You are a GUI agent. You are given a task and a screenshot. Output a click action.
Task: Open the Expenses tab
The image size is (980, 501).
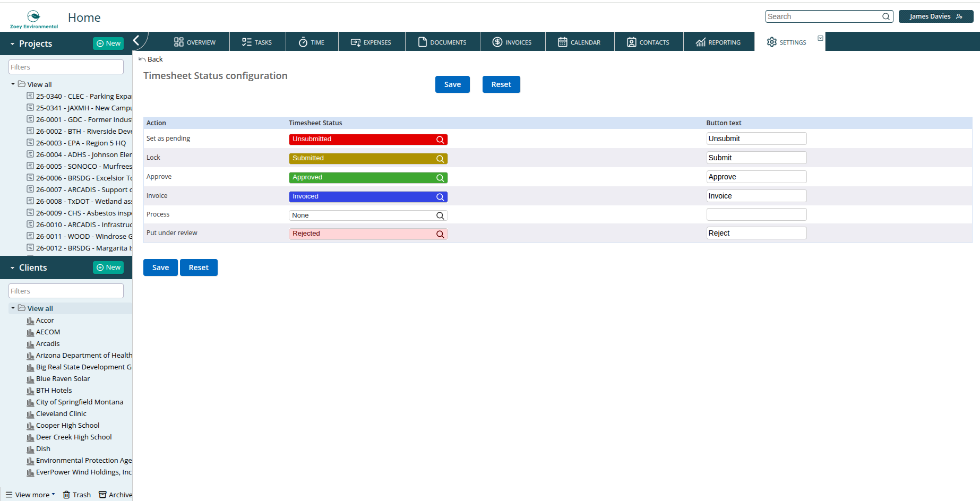point(371,42)
